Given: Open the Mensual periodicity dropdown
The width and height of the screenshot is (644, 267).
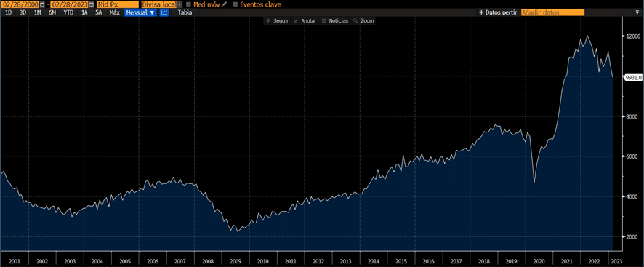Looking at the screenshot, I should pyautogui.click(x=140, y=12).
